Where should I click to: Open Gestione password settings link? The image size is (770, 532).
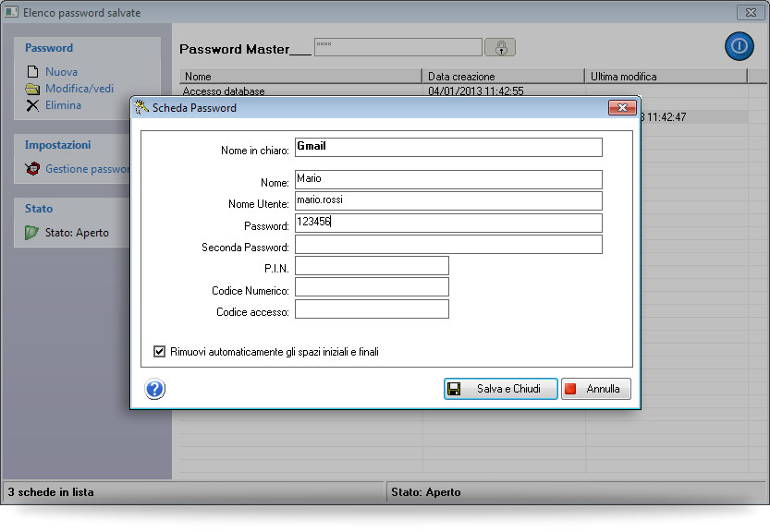(x=88, y=169)
